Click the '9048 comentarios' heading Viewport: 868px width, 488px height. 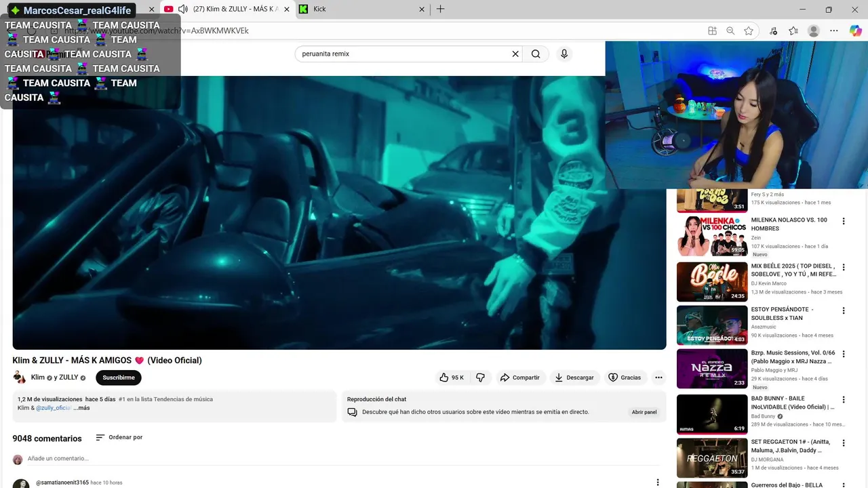(47, 439)
